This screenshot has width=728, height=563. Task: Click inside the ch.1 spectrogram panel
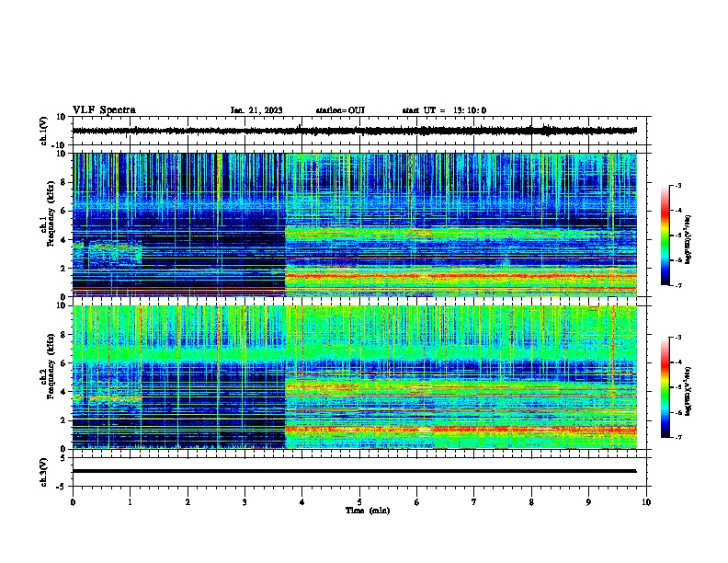pos(354,224)
